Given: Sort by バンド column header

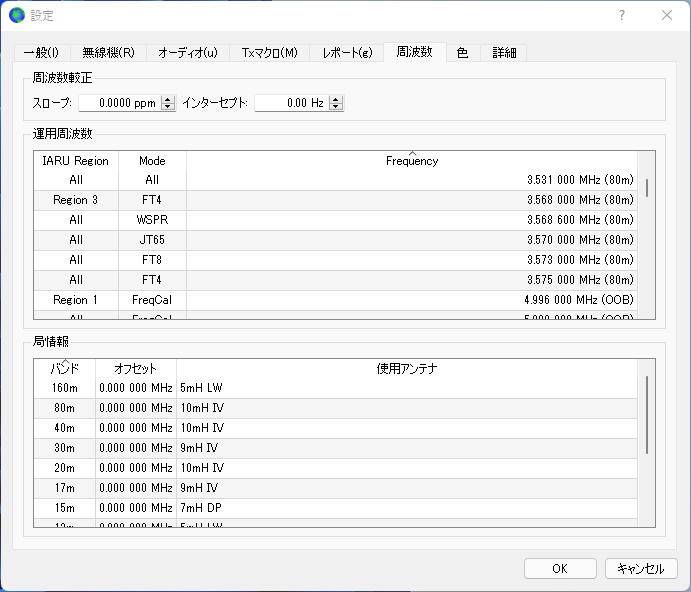Looking at the screenshot, I should pos(65,369).
